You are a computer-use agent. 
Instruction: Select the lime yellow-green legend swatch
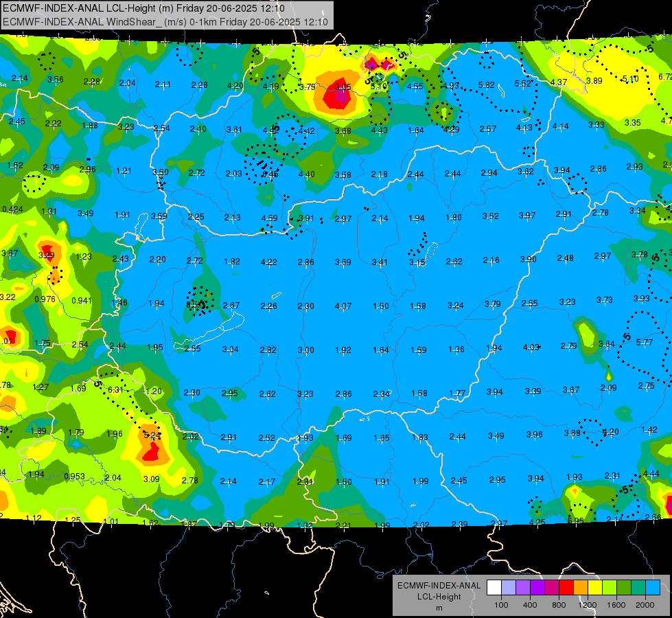click(x=610, y=588)
